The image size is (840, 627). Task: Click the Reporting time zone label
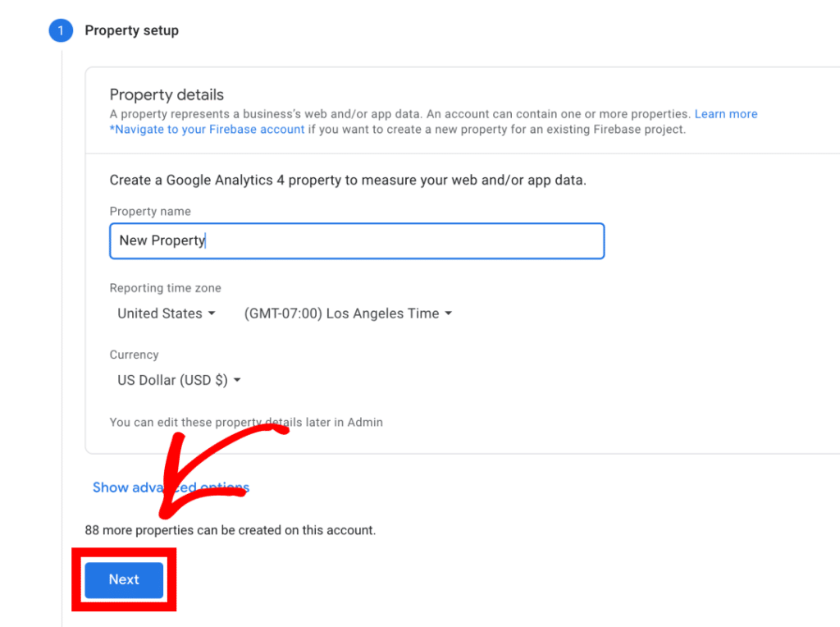[x=165, y=288]
